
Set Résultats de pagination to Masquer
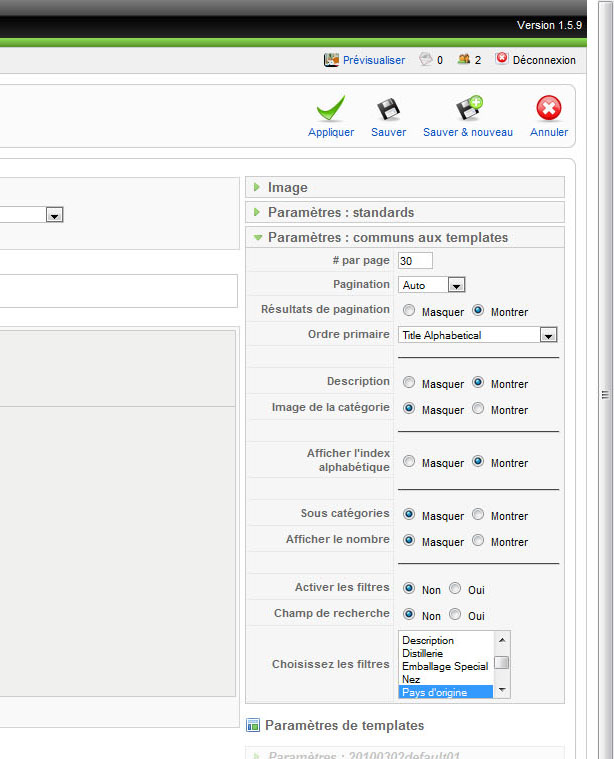point(409,310)
